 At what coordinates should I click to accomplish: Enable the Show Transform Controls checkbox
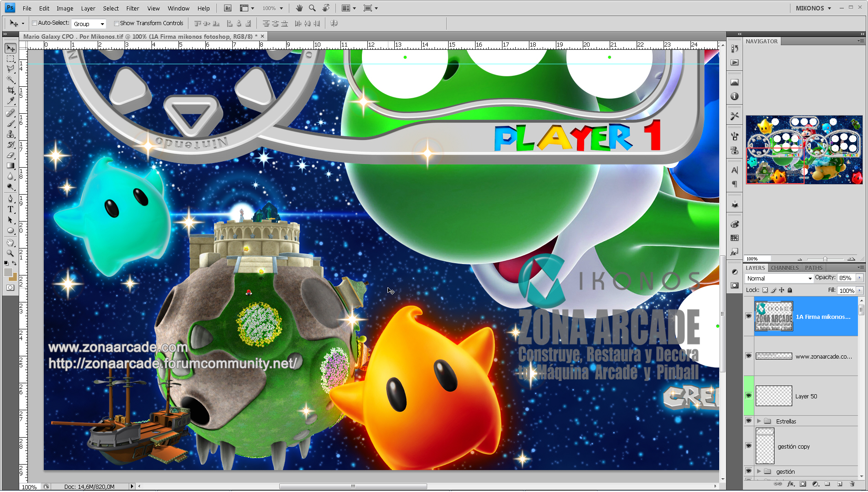(116, 23)
